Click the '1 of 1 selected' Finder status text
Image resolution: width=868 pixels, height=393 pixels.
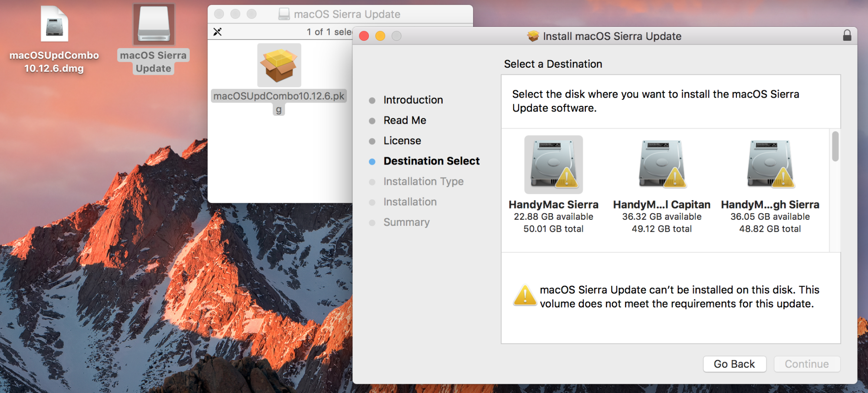click(329, 32)
